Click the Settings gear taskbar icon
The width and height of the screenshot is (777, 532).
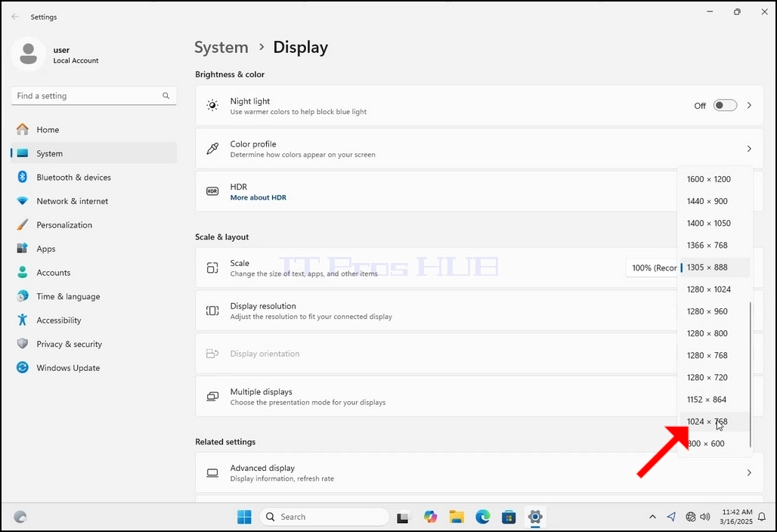click(x=535, y=517)
